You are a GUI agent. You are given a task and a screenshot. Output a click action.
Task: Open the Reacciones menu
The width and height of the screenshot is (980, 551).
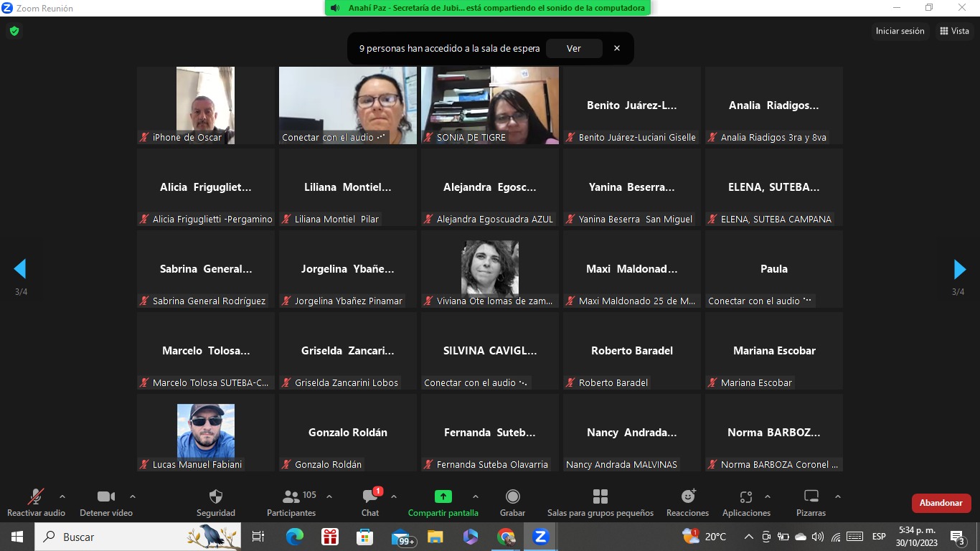point(687,497)
